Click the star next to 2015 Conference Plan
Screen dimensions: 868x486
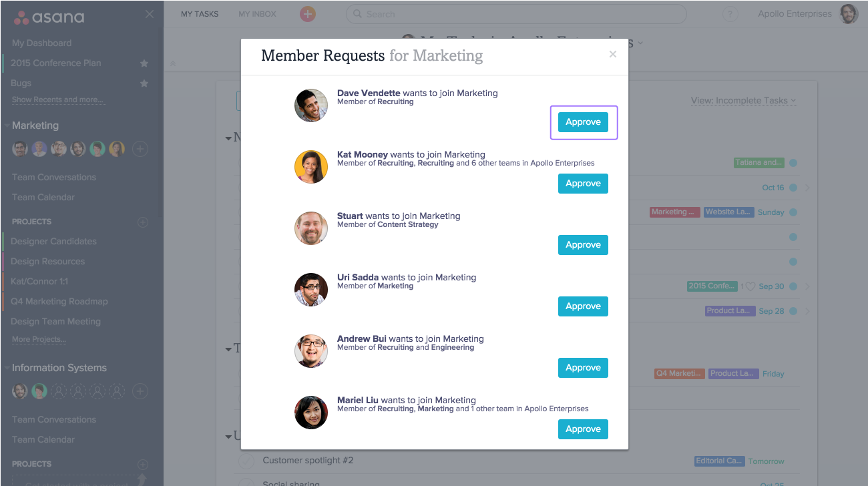coord(144,63)
